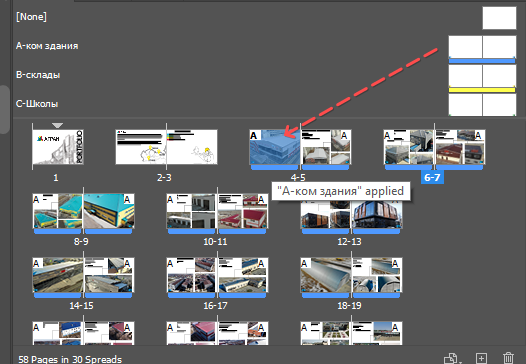The height and width of the screenshot is (364, 526).
Task: Click the spread label 16-17
Action: tap(215, 306)
